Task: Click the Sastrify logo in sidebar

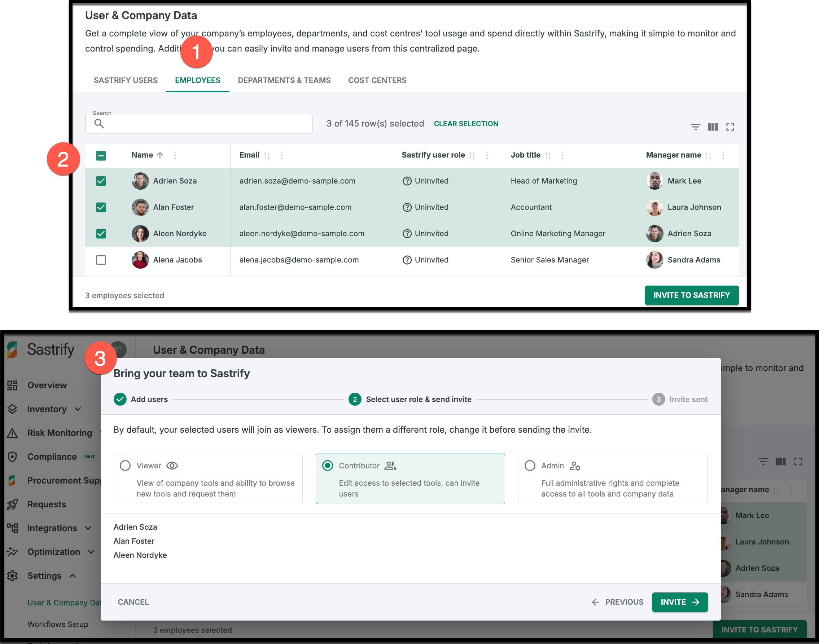Action: coord(41,349)
